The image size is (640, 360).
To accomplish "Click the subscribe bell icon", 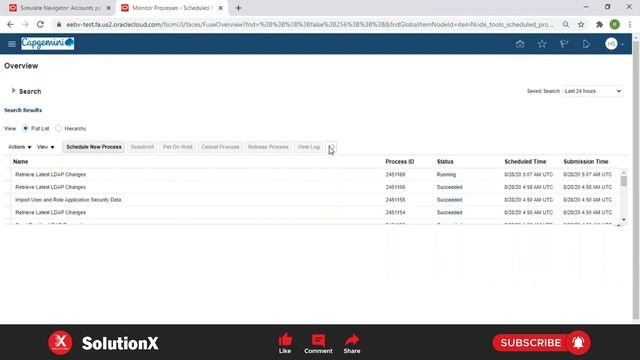I will [x=578, y=343].
